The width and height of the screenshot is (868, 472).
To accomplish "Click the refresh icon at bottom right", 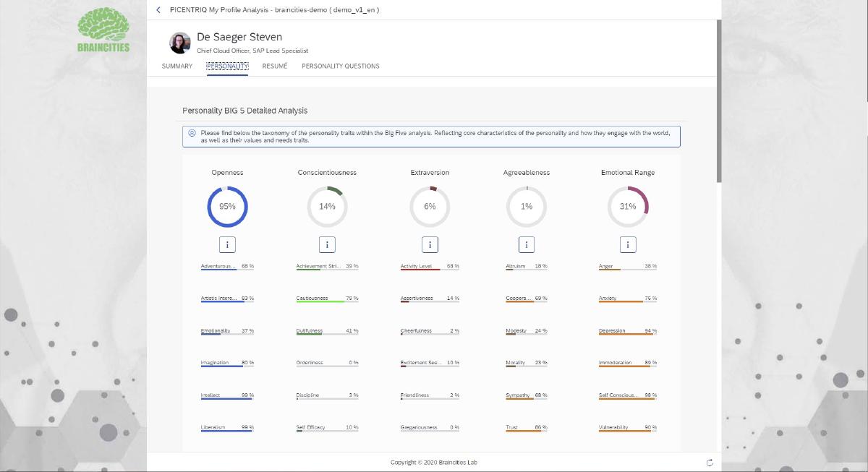I will [x=710, y=463].
